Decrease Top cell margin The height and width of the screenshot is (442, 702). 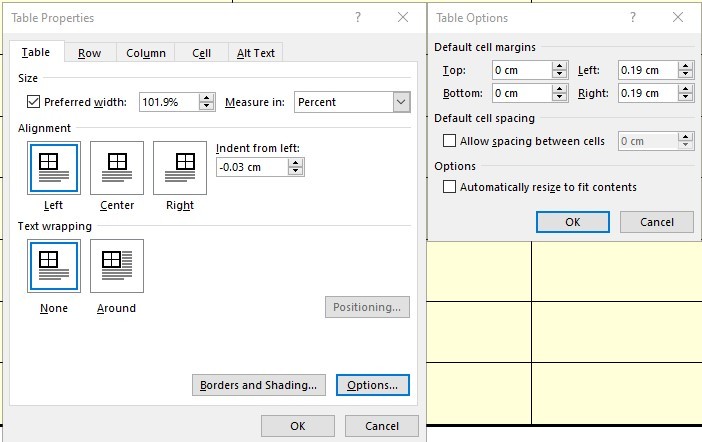click(559, 74)
